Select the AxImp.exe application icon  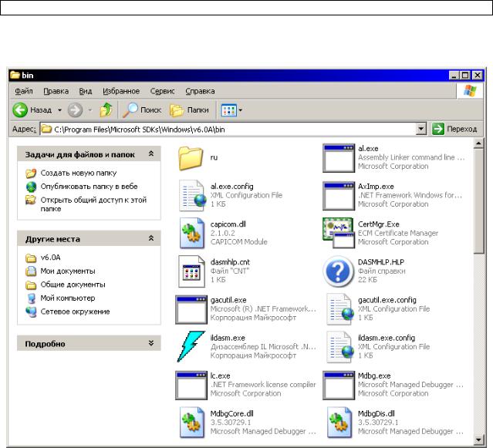tap(339, 196)
